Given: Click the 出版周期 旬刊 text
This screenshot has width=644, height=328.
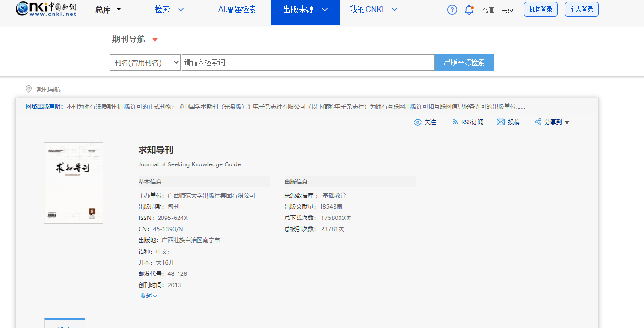Looking at the screenshot, I should 159,207.
